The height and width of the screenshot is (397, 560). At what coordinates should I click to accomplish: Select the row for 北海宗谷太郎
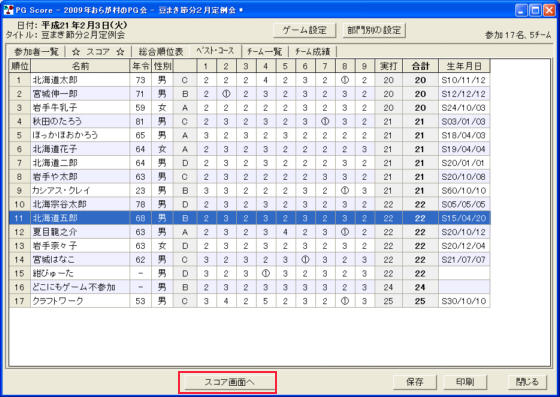tap(249, 205)
